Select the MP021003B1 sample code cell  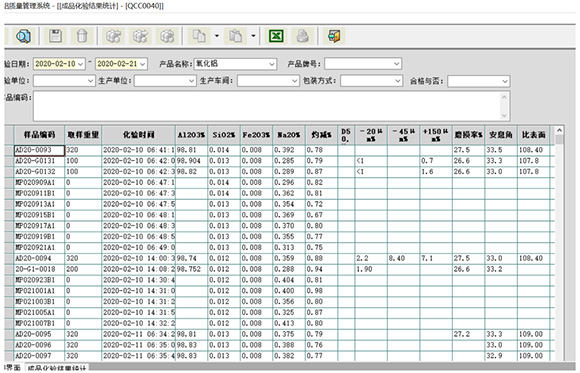pyautogui.click(x=39, y=302)
